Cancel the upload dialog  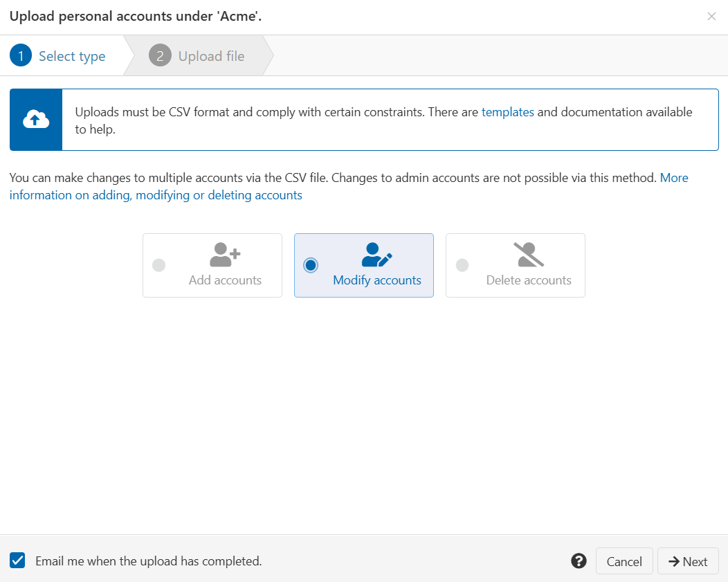[624, 561]
